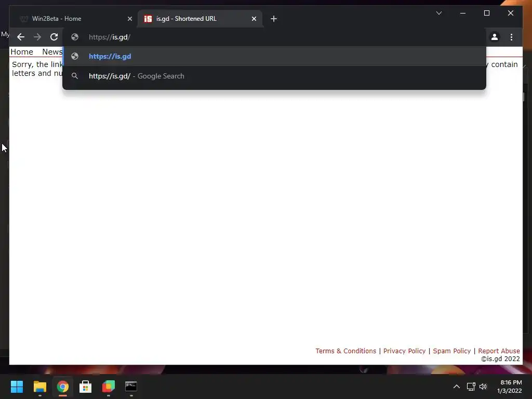
Task: Open the News link on is.gd page
Action: point(52,52)
